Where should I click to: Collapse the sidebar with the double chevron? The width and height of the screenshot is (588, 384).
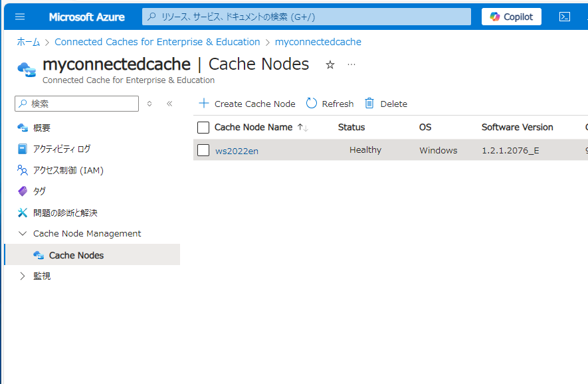coord(169,103)
